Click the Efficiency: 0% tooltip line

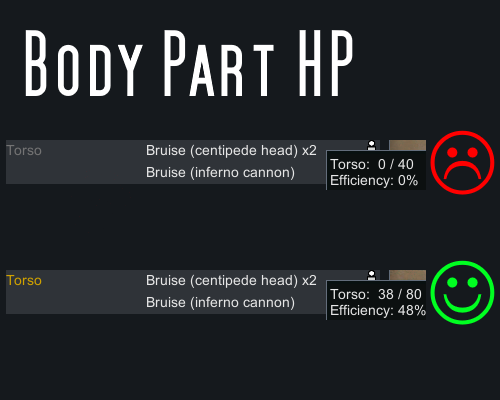pos(374,181)
